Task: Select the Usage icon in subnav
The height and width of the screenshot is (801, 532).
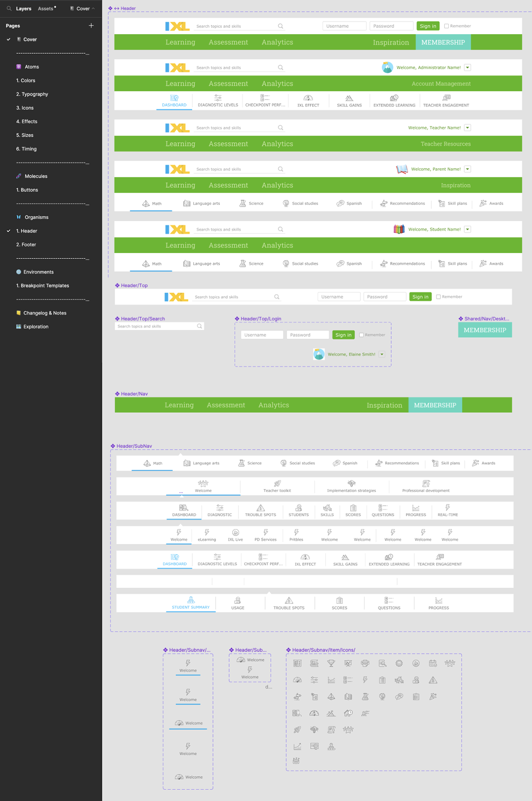Action: click(238, 601)
